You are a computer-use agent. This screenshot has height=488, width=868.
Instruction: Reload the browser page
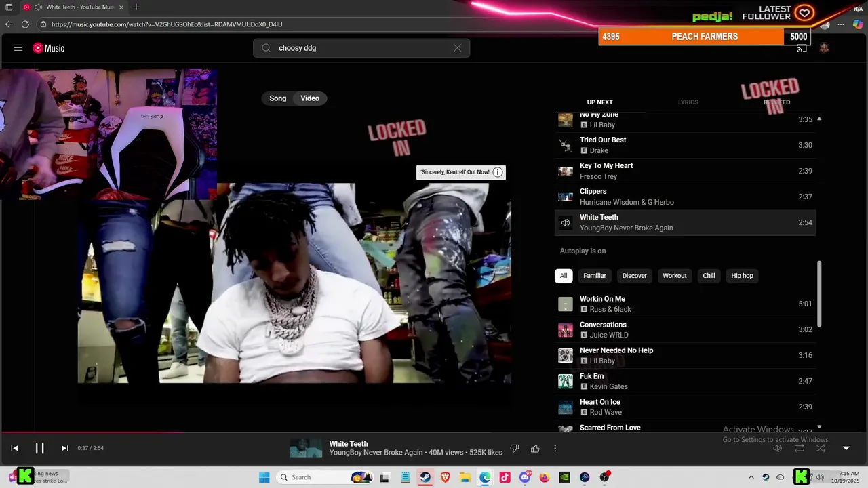point(25,24)
